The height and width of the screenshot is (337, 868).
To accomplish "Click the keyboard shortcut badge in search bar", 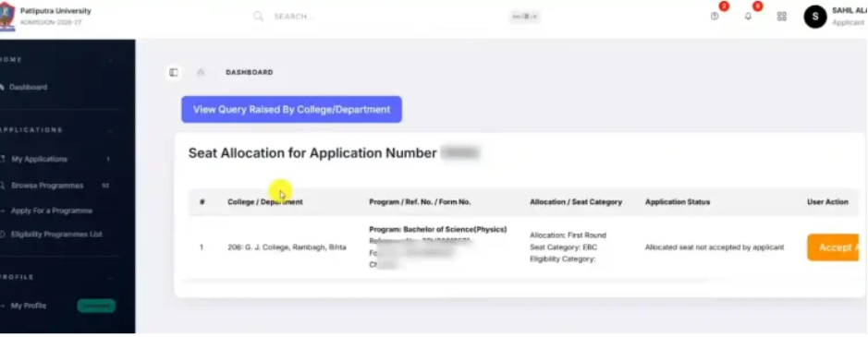I will tap(524, 17).
